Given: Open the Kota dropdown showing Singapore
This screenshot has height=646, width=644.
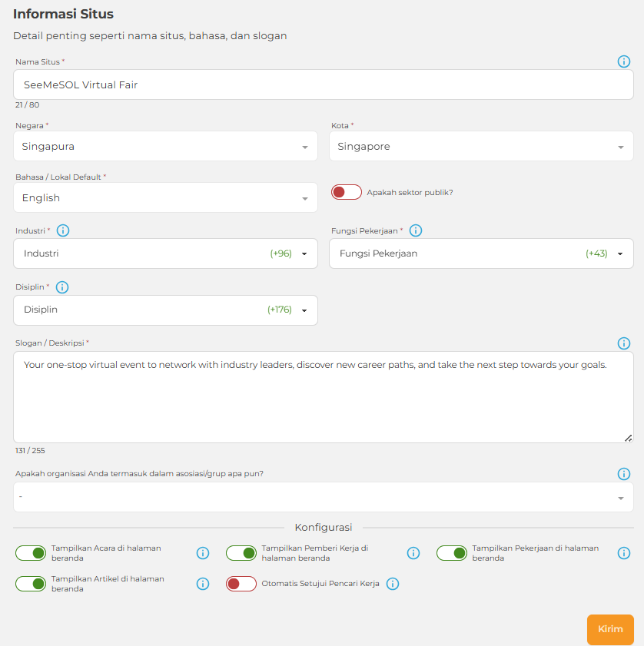Looking at the screenshot, I should (481, 147).
